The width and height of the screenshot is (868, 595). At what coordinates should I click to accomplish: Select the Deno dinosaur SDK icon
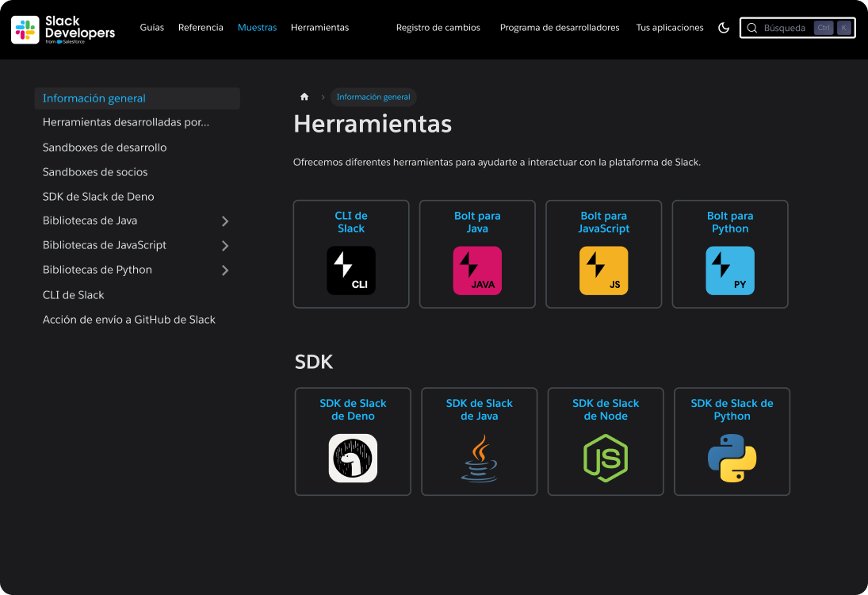[353, 458]
